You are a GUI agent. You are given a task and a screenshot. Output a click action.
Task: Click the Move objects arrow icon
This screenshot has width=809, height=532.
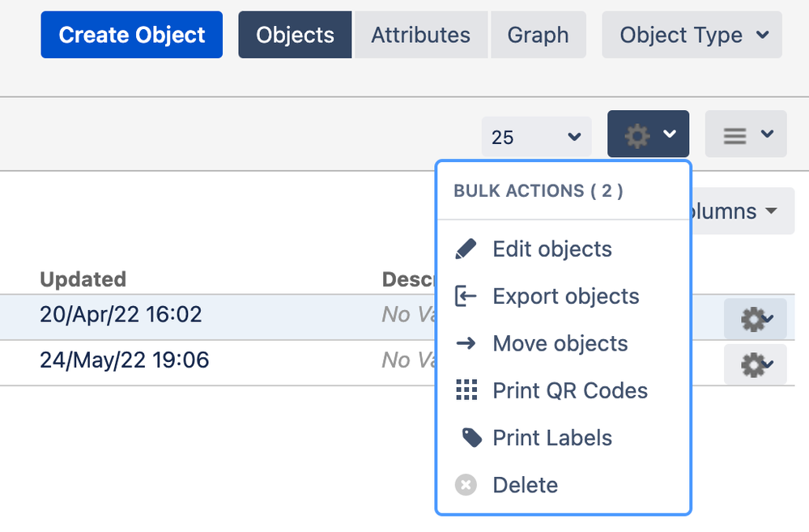(466, 343)
